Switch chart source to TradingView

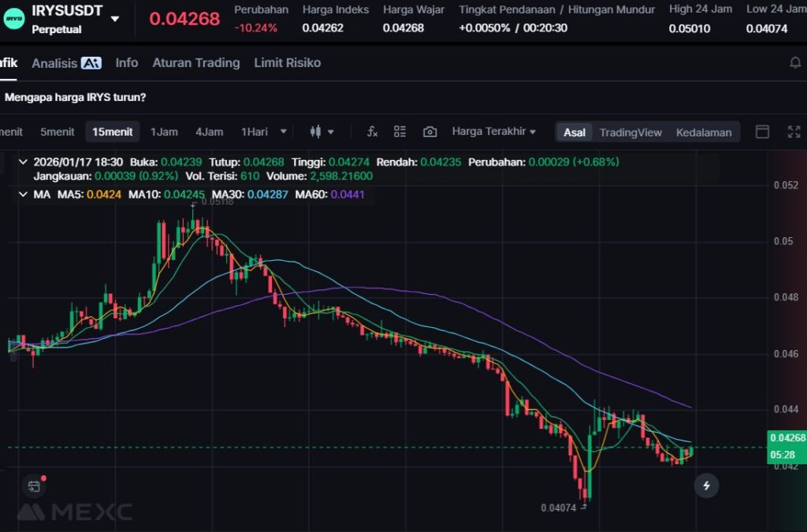pyautogui.click(x=630, y=132)
